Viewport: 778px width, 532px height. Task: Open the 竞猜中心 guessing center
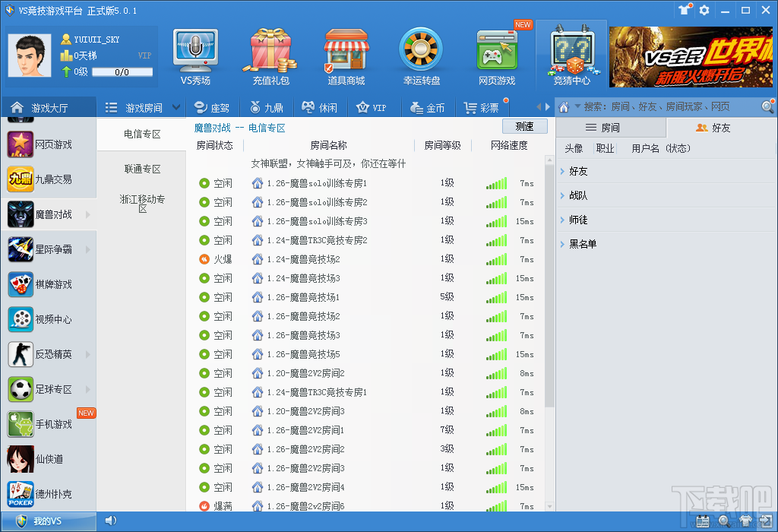point(571,53)
